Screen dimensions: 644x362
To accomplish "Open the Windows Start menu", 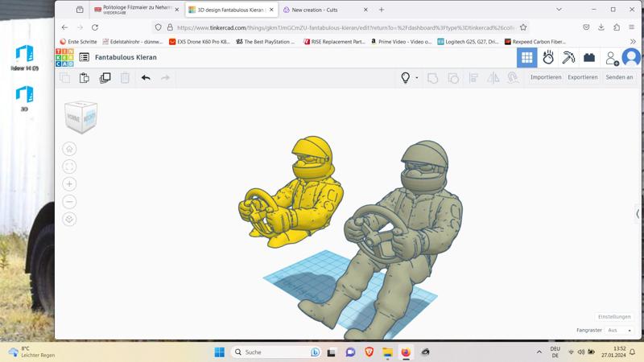I will (220, 352).
